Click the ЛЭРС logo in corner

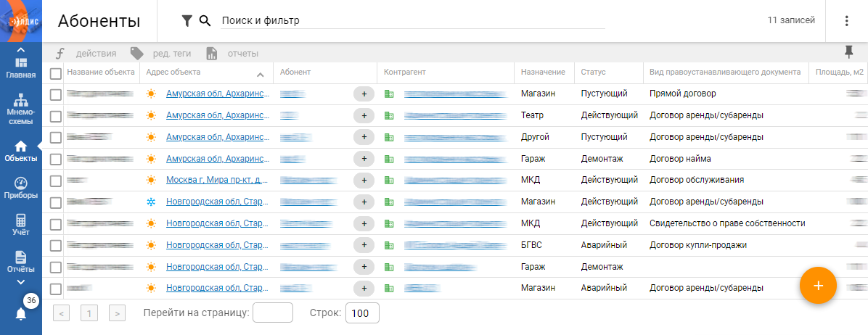(21, 21)
